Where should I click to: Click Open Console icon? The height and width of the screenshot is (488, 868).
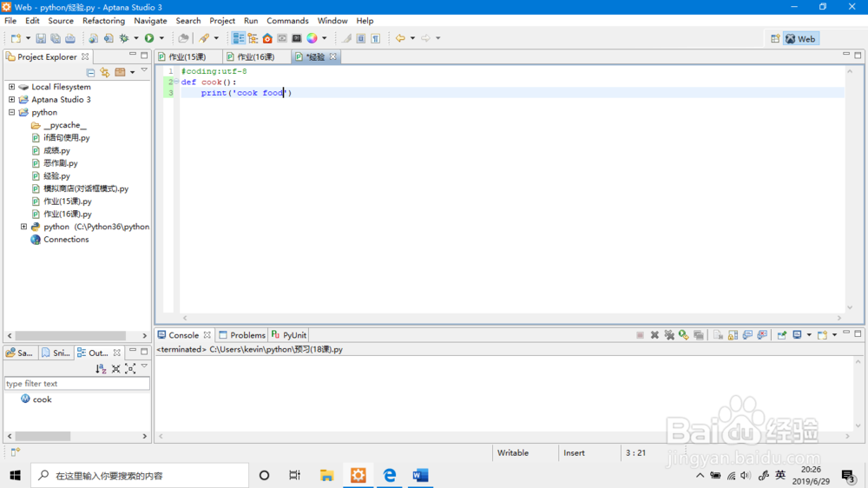pyautogui.click(x=823, y=335)
